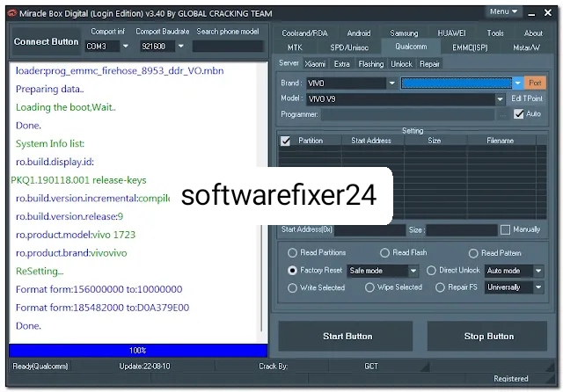This screenshot has height=392, width=563.
Task: Toggle the Partition select-all checkbox
Action: pos(285,141)
